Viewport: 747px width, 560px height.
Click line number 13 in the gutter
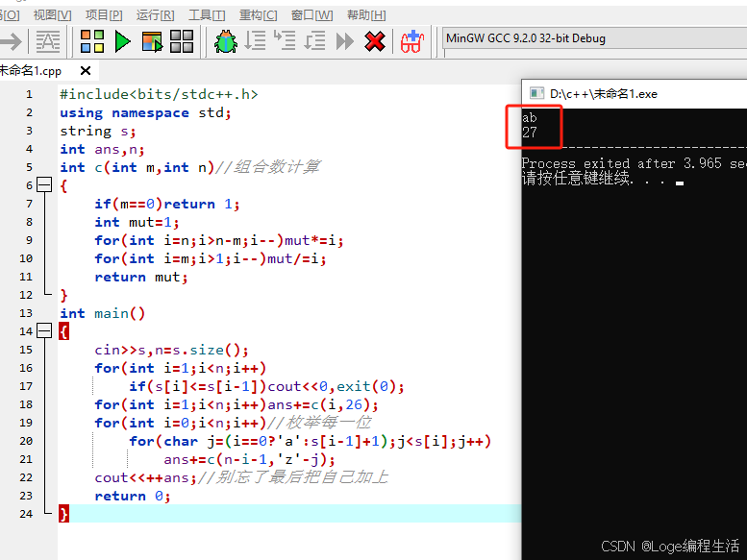pos(26,313)
